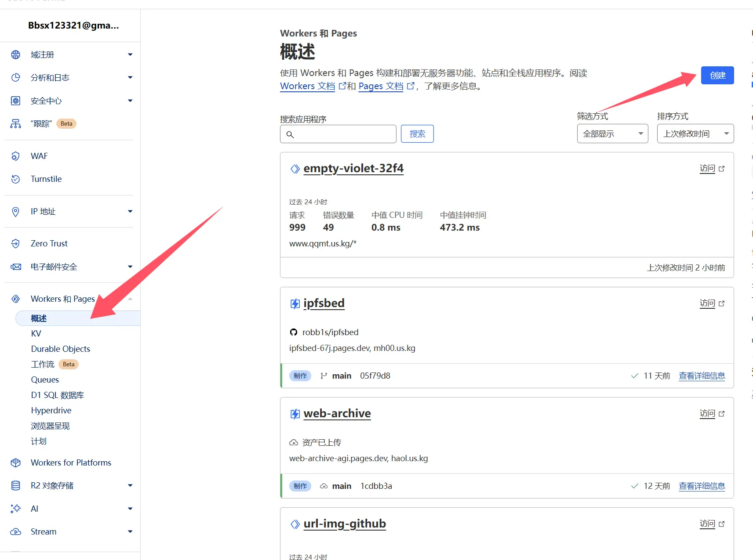The image size is (753, 560).
Task: Open Hyperdrive in the sidebar
Action: click(x=51, y=410)
